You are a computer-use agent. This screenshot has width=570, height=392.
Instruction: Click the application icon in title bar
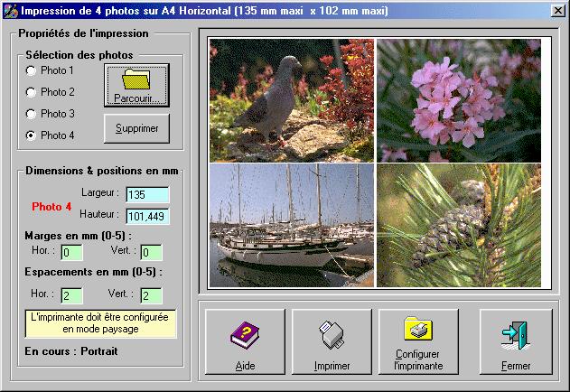coord(10,11)
